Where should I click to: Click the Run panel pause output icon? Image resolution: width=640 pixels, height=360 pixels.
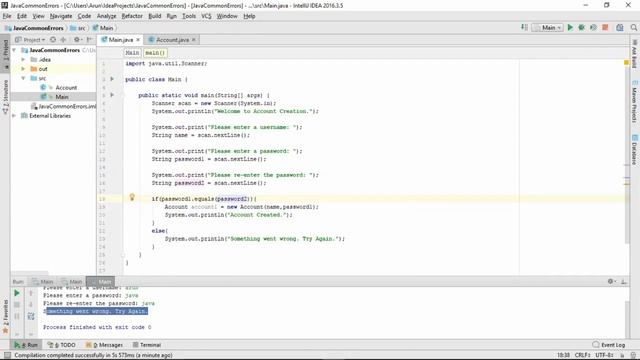[17, 316]
